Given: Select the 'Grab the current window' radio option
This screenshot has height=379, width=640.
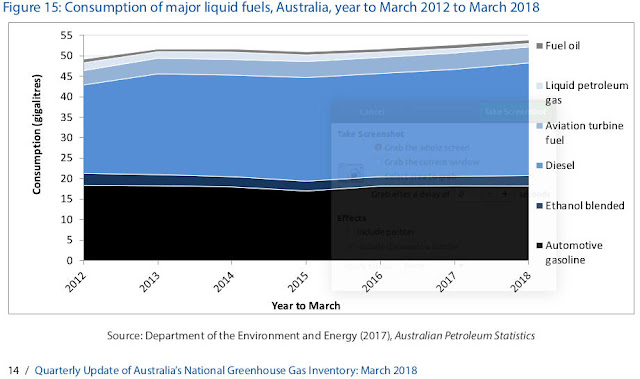Looking at the screenshot, I should [379, 162].
